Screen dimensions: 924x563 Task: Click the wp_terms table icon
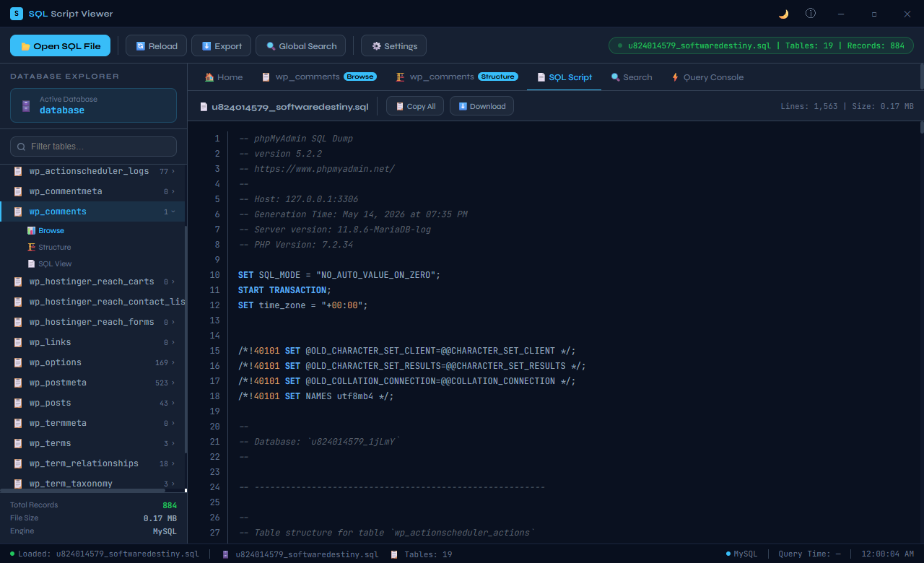(18, 443)
